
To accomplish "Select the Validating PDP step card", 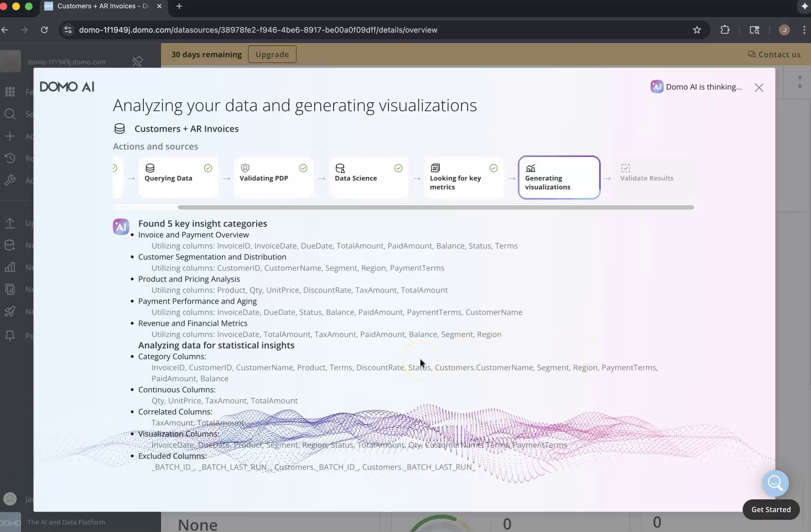I will coord(273,177).
